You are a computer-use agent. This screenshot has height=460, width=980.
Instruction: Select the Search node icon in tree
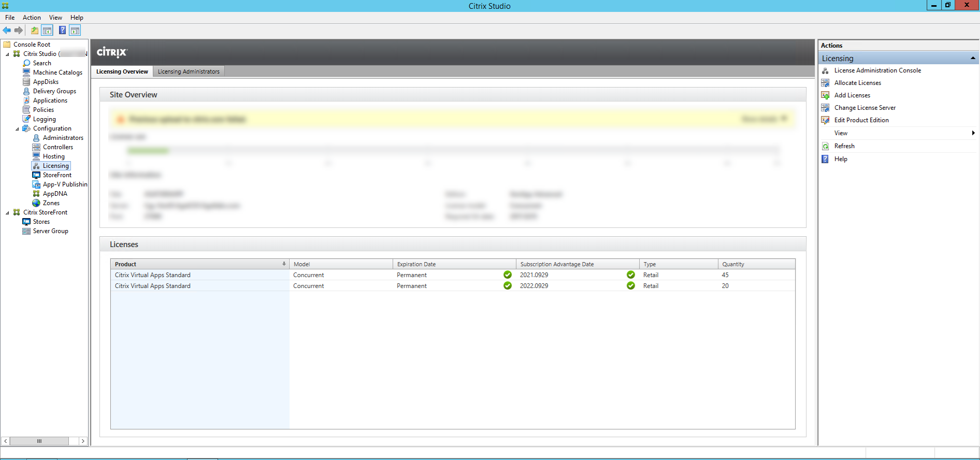tap(27, 63)
